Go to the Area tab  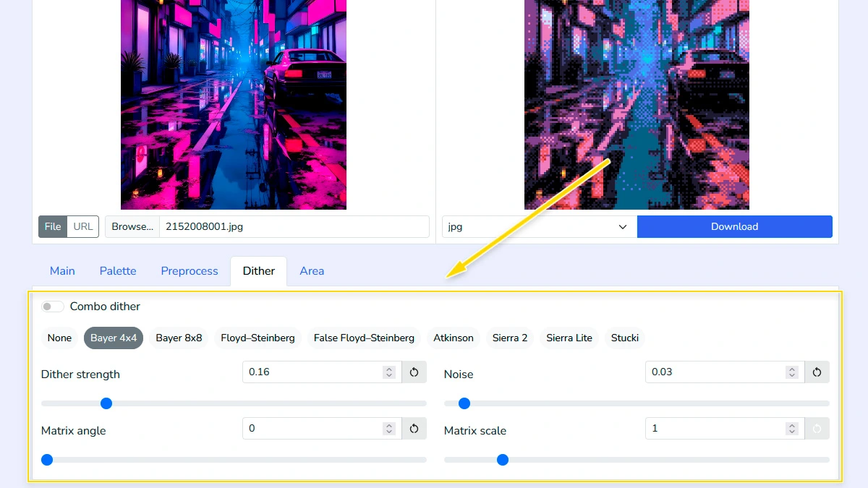[x=312, y=270]
